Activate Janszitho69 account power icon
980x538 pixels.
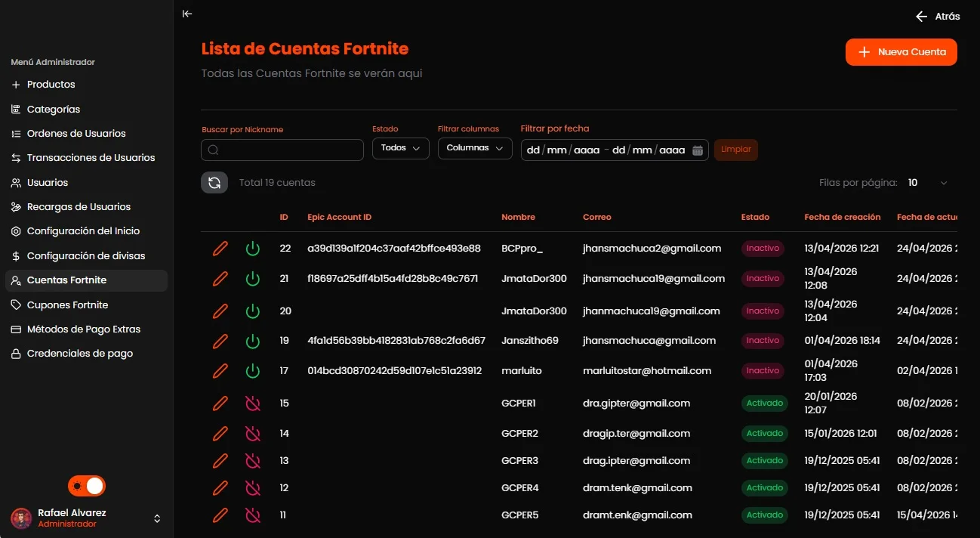[x=253, y=341]
